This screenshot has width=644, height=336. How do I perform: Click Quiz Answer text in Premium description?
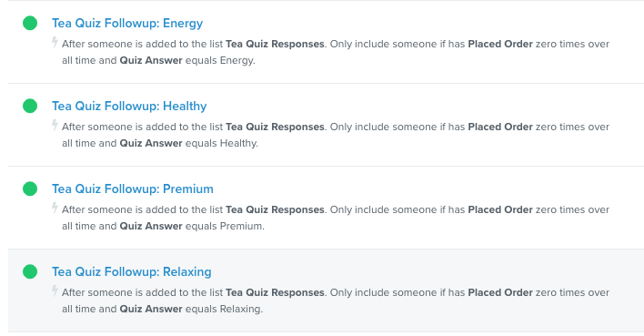[x=151, y=226]
